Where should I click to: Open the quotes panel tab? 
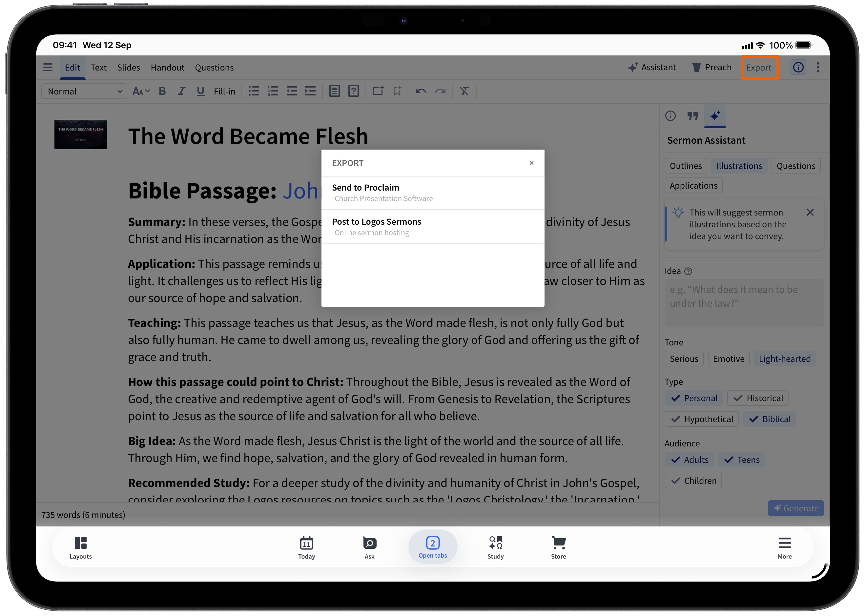click(x=693, y=116)
